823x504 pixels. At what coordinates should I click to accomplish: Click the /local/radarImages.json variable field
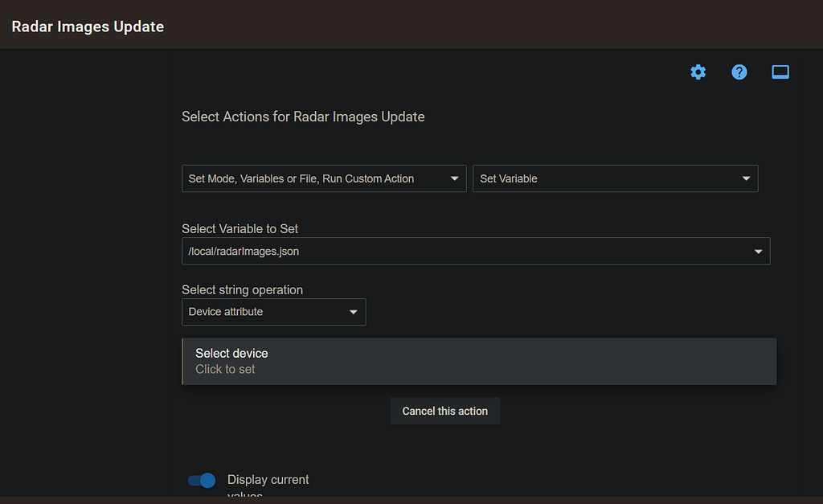pos(476,251)
